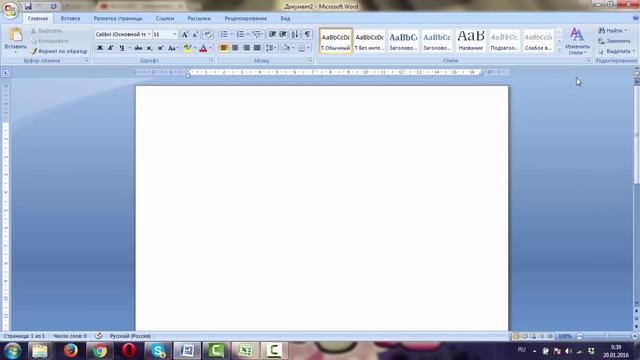Viewport: 640px width, 360px height.
Task: Toggle Show paragraph marks (¶)
Action: point(307,34)
